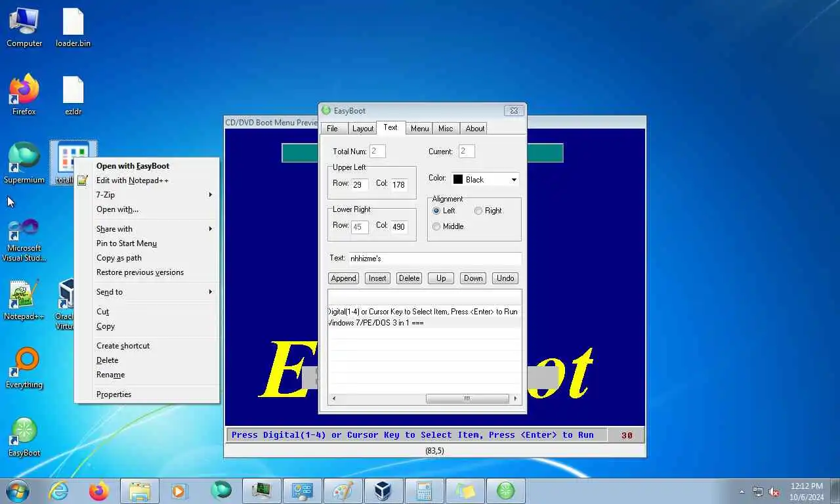Open the Color dropdown showing Black
This screenshot has width=840, height=504.
tap(485, 179)
